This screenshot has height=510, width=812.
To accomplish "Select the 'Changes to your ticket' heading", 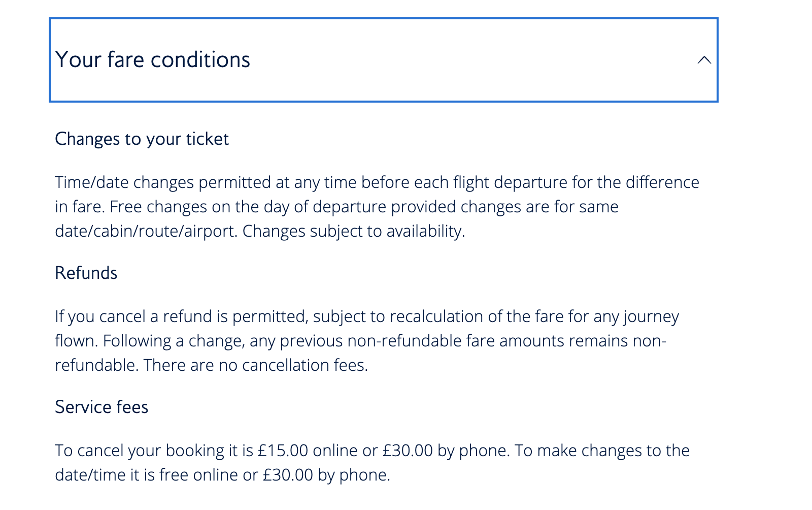I will (x=142, y=139).
